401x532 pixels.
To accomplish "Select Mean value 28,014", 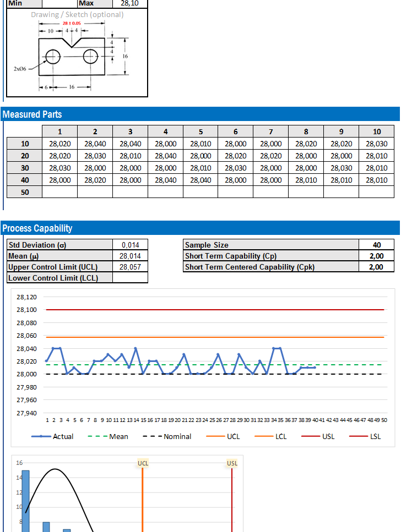I will (130, 256).
